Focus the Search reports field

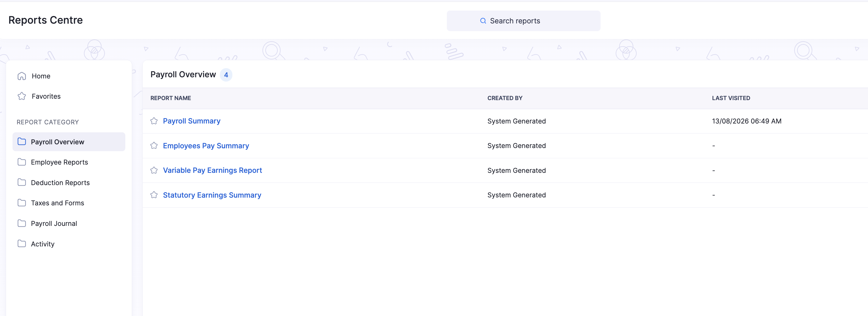[x=523, y=21]
